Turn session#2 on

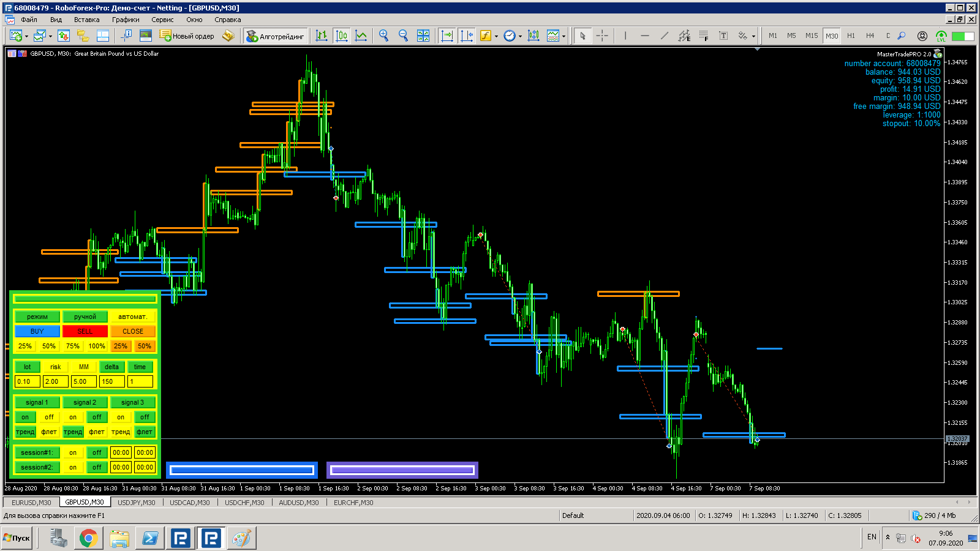point(73,467)
